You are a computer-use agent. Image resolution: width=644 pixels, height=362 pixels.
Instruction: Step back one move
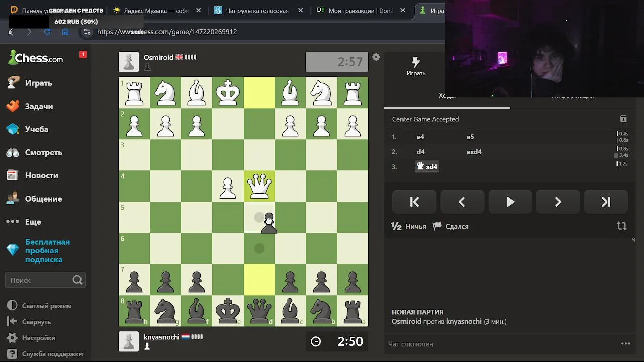462,202
